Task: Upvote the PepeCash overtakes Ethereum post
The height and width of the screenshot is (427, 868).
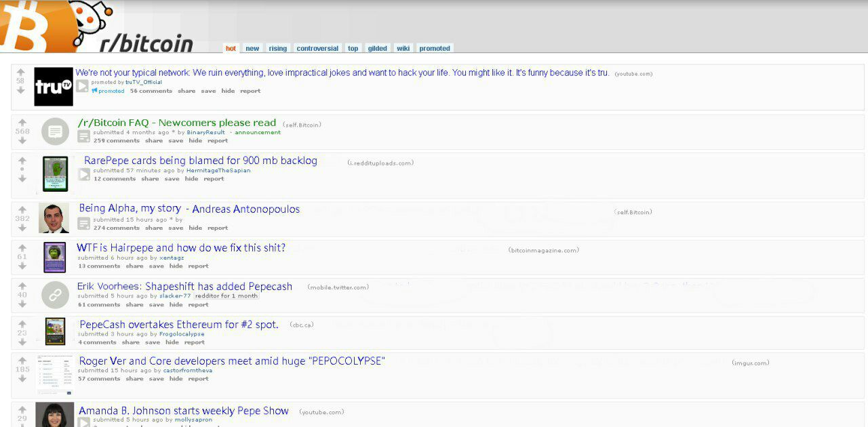Action: point(22,324)
